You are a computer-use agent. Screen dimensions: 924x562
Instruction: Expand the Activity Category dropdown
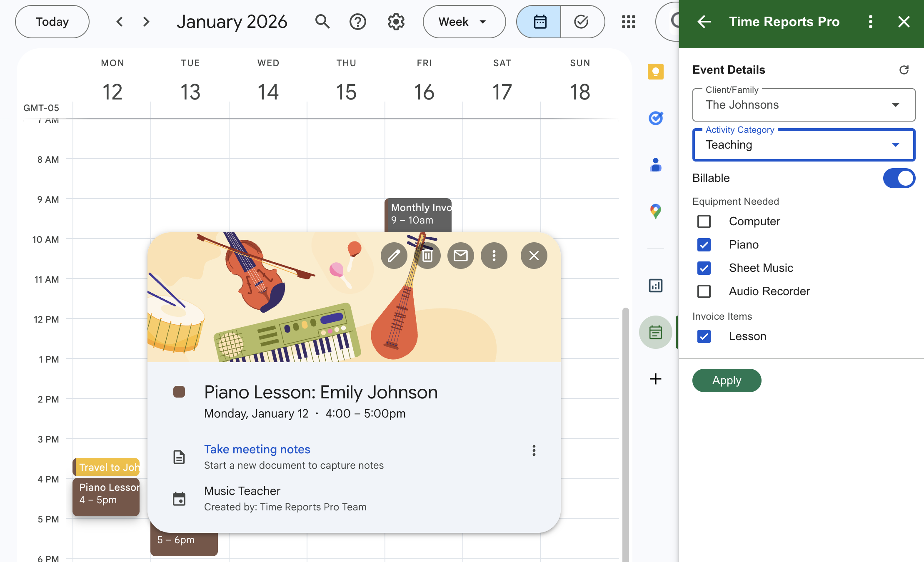803,145
